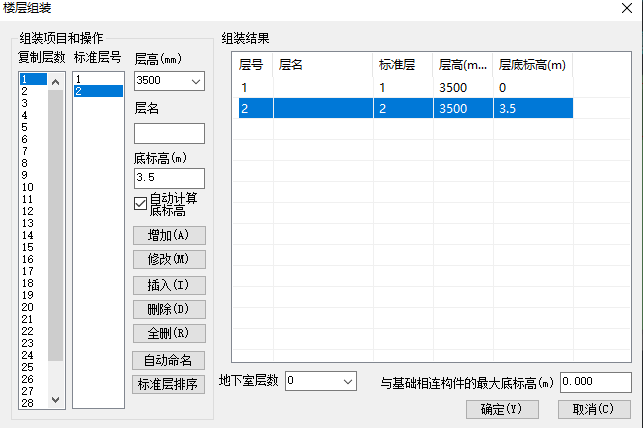643x428 pixels.
Task: Cancel with the 取消(C) button
Action: pos(594,409)
